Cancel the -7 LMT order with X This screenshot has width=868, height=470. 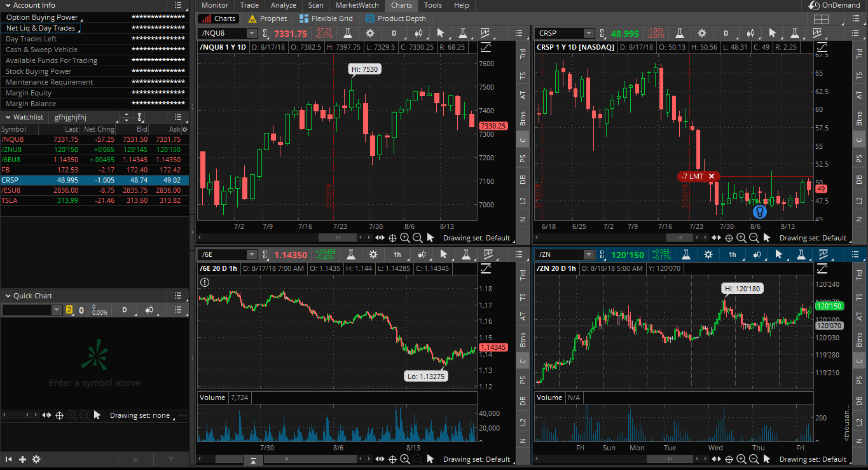coord(712,176)
